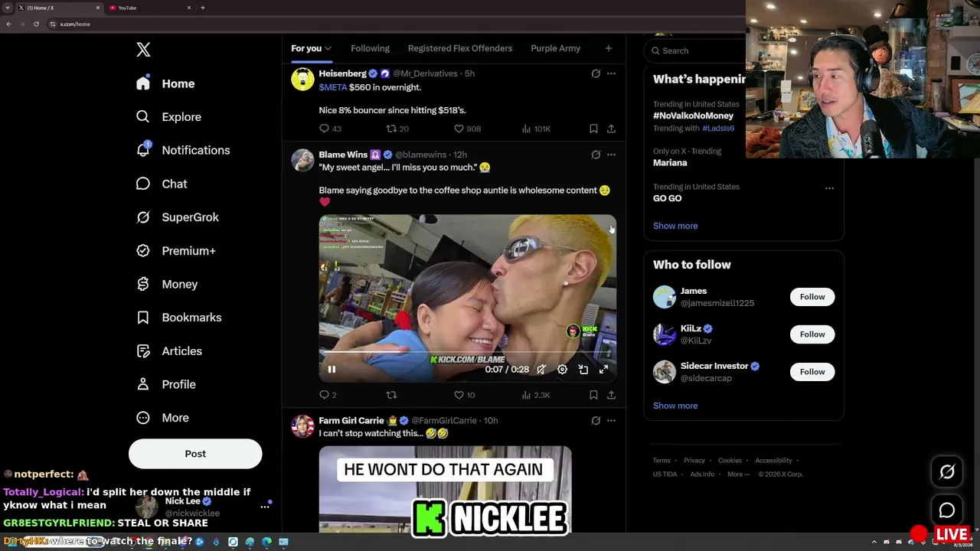Add a new timeline tab with plus
The height and width of the screenshot is (551, 980).
point(608,48)
